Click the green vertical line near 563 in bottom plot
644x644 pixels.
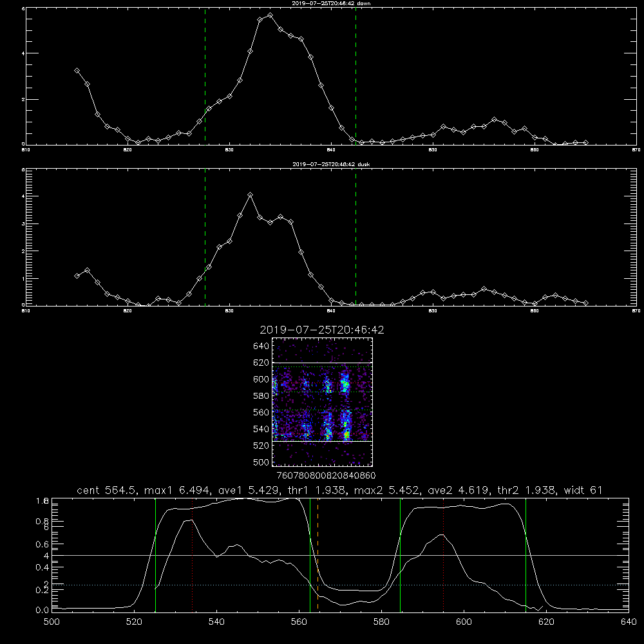pyautogui.click(x=310, y=555)
